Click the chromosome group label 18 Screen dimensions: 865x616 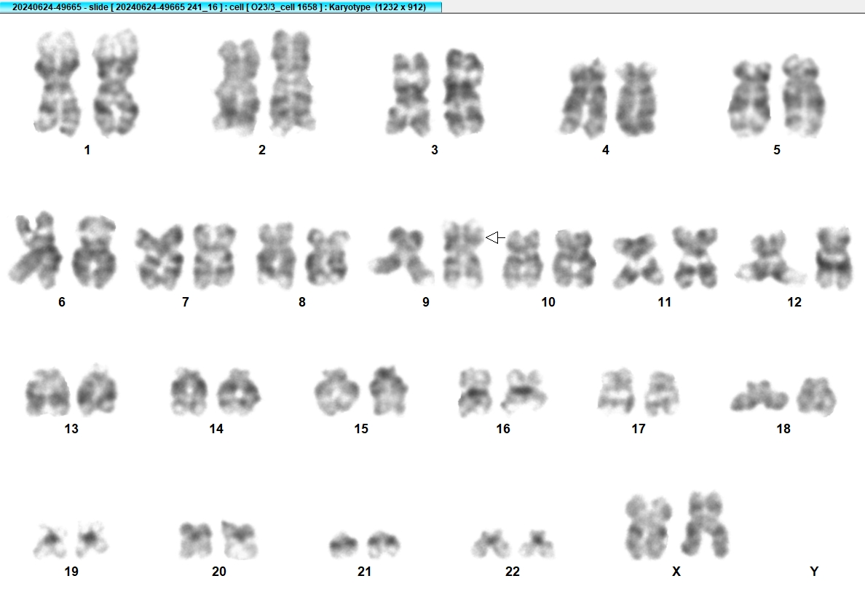coord(783,429)
